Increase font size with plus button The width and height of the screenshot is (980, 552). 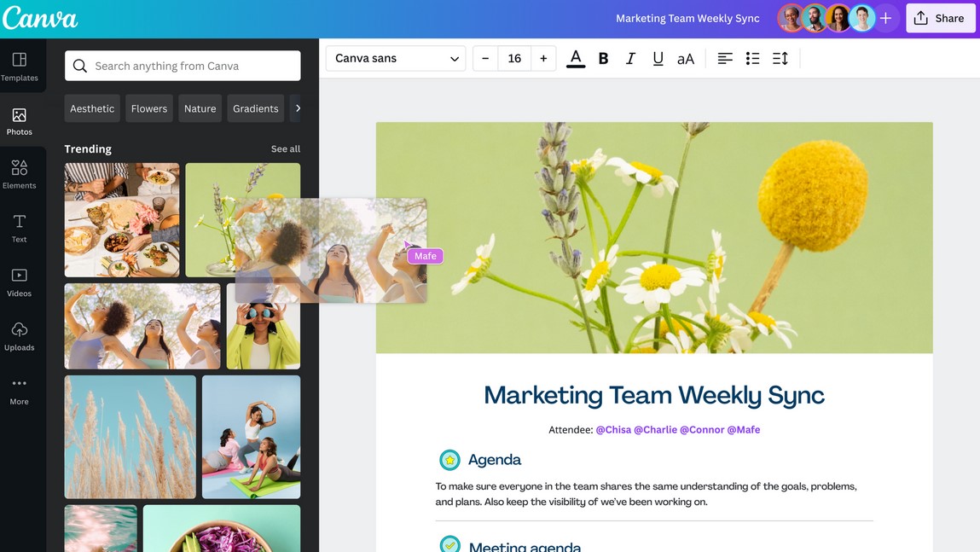pyautogui.click(x=543, y=59)
